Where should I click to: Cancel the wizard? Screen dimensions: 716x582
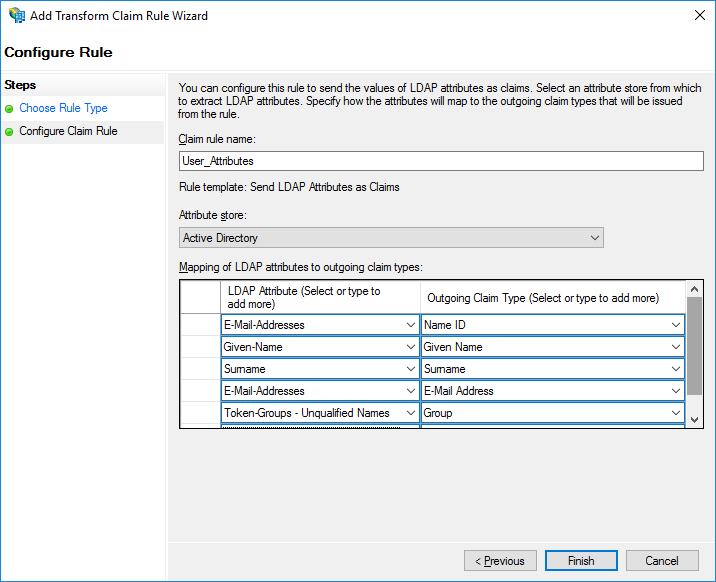pyautogui.click(x=662, y=561)
